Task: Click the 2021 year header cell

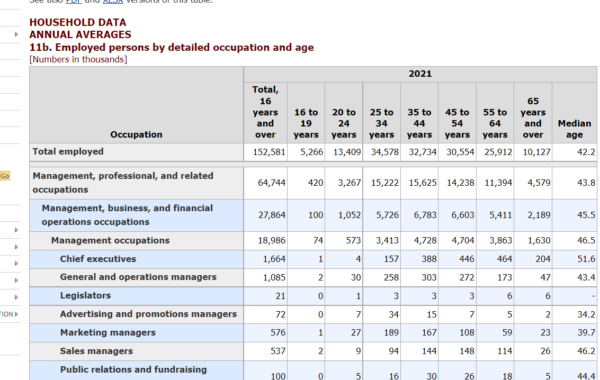Action: (x=420, y=74)
